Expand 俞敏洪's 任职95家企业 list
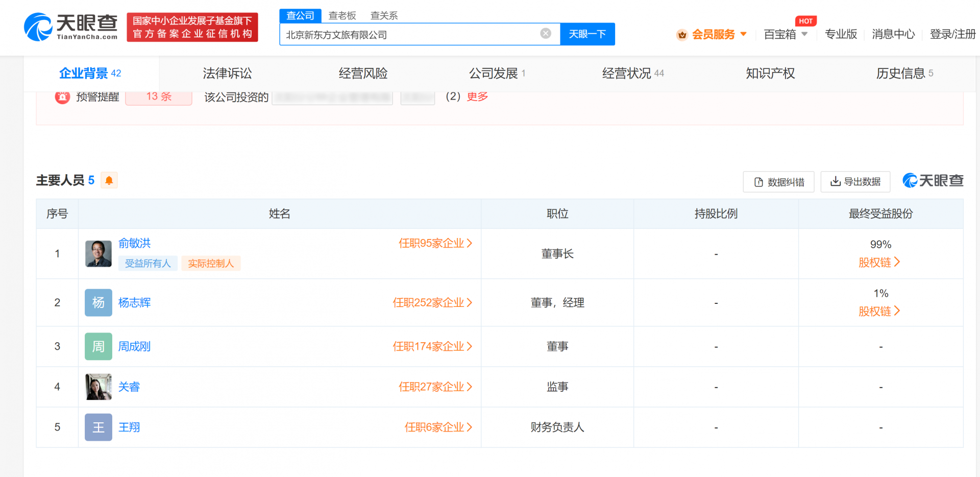Screen dimensions: 980x477 click(x=435, y=244)
